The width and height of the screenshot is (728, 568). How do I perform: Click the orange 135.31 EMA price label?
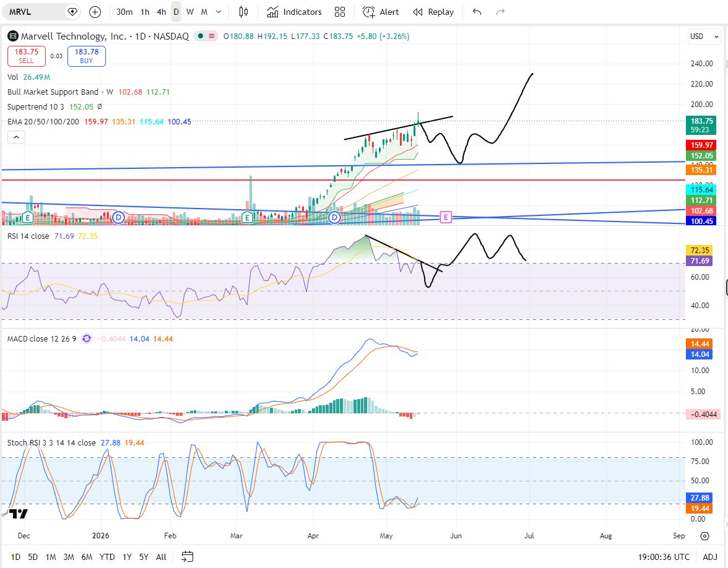coord(701,170)
